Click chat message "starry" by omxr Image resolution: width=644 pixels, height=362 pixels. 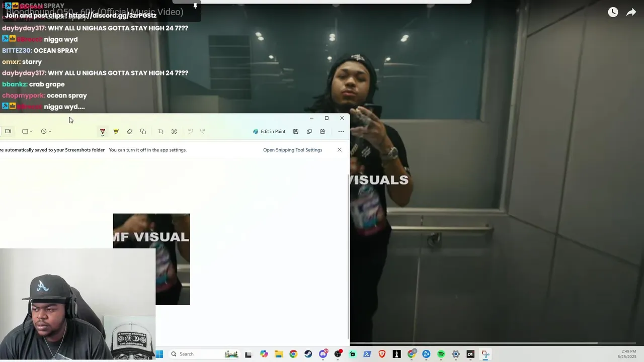pyautogui.click(x=32, y=62)
